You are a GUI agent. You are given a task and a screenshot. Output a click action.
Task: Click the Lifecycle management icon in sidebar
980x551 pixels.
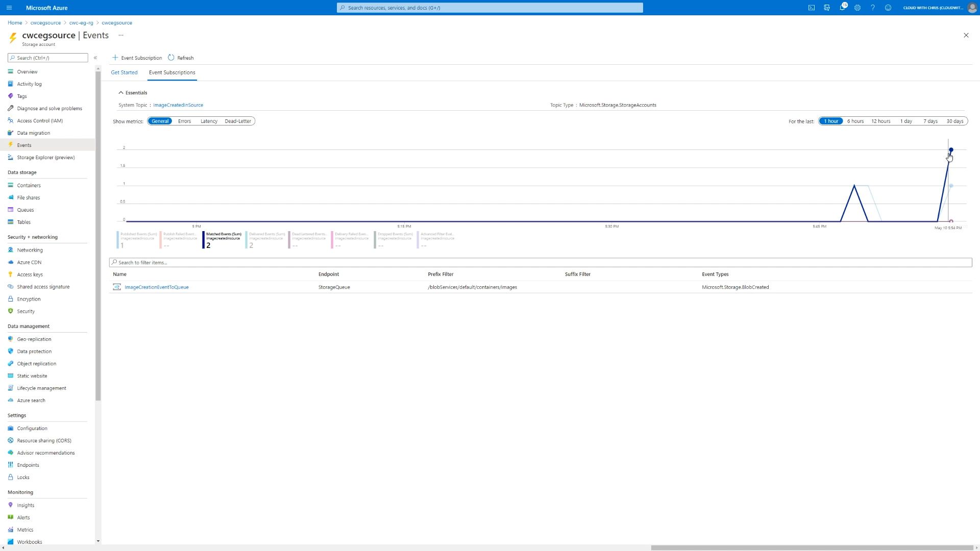click(10, 388)
